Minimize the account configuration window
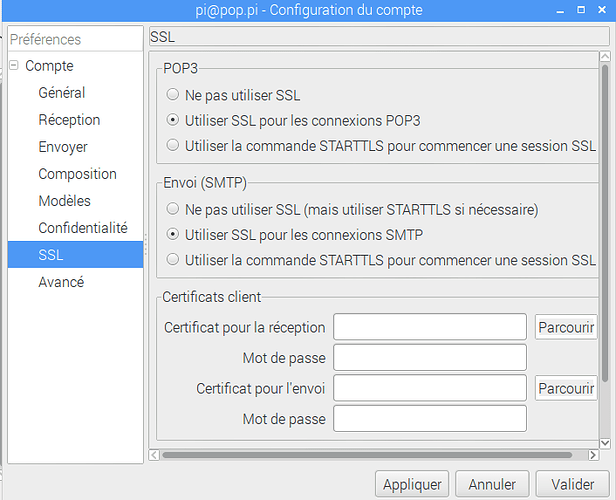 pyautogui.click(x=560, y=11)
